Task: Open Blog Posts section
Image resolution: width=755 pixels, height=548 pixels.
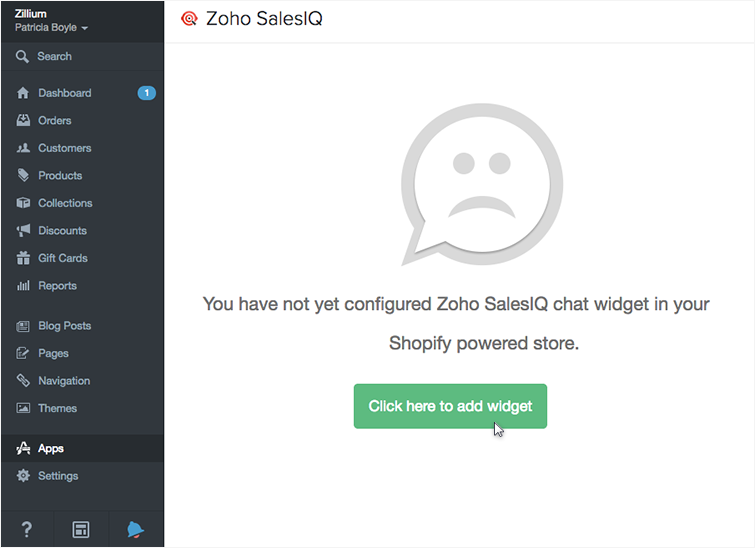Action: coord(64,326)
